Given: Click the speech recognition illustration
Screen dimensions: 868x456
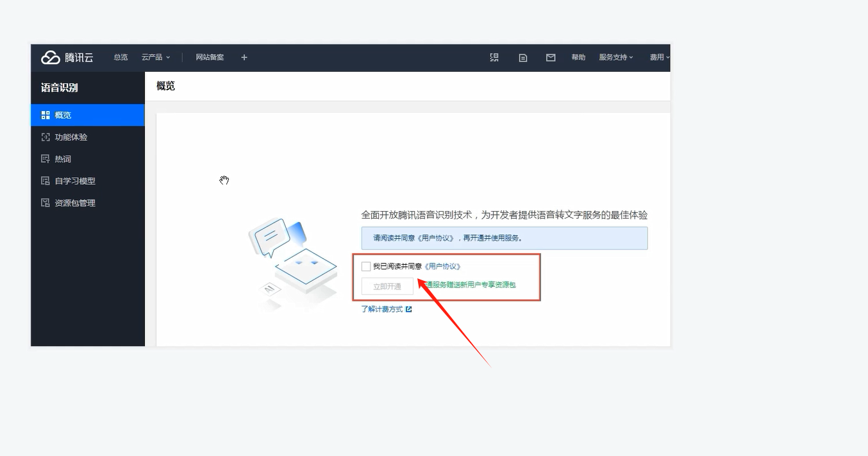Looking at the screenshot, I should [x=292, y=265].
